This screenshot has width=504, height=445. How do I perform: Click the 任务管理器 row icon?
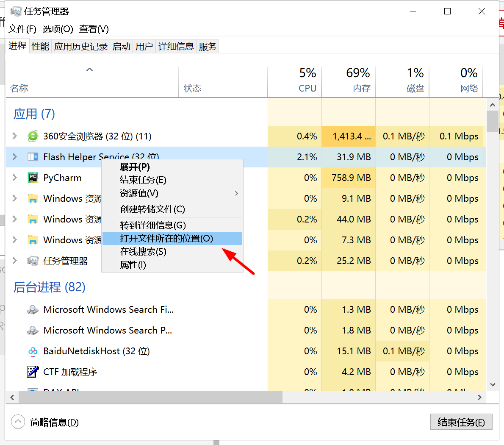tap(33, 261)
